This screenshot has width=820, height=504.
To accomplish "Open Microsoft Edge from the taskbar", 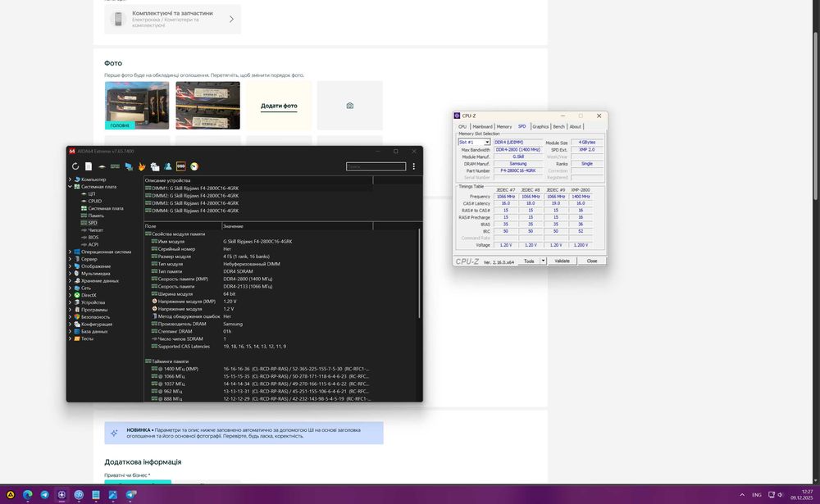I will point(27,494).
